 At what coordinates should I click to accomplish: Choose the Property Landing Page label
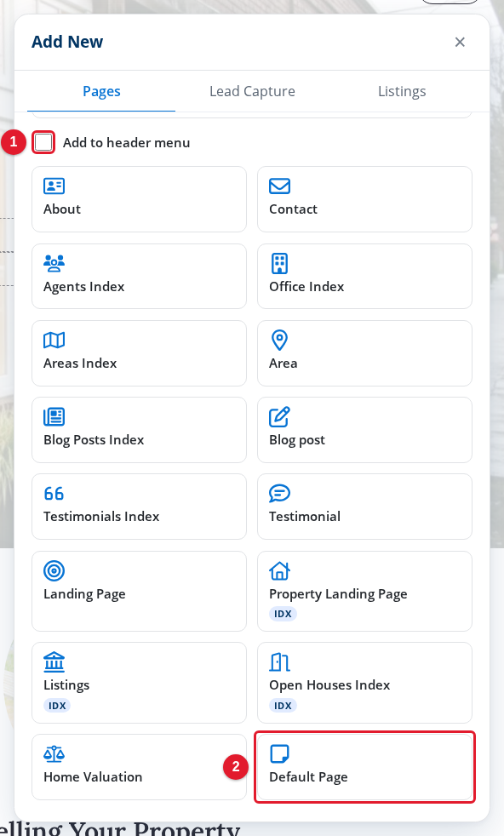point(338,594)
